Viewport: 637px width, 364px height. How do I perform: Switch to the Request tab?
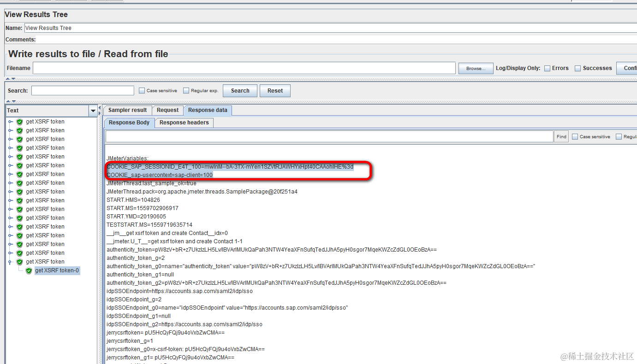(x=167, y=110)
